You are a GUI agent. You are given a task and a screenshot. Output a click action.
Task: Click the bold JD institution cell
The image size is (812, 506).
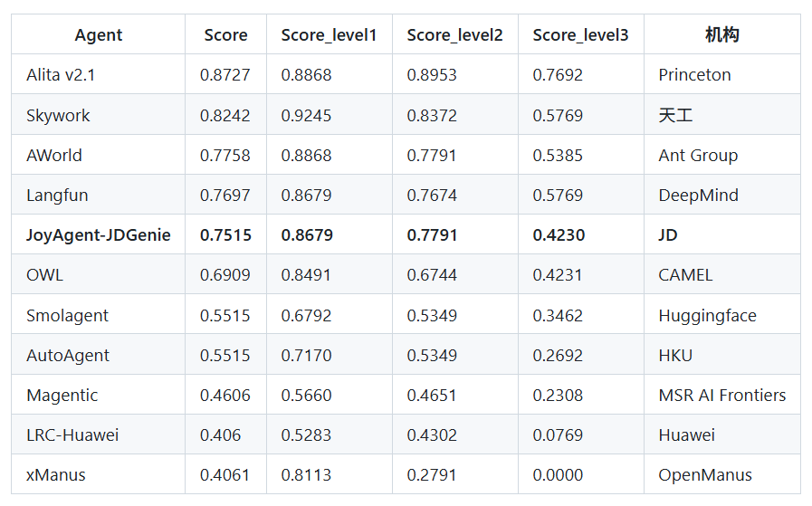pyautogui.click(x=721, y=234)
